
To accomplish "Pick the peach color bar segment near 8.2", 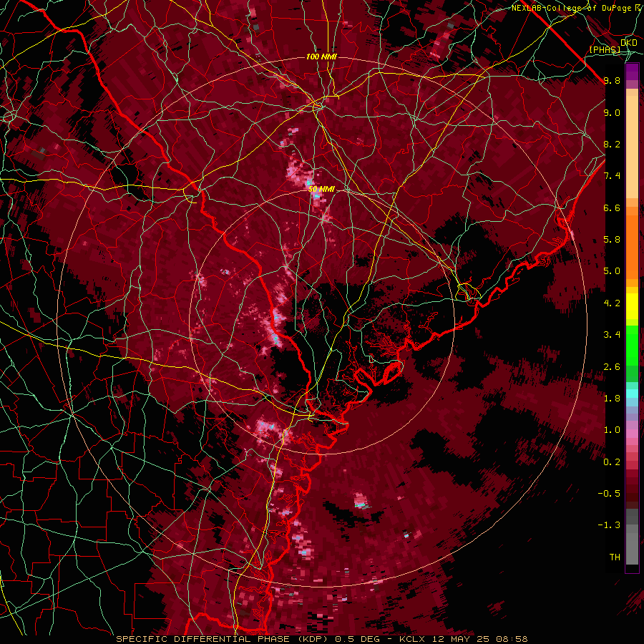I will 632,147.
